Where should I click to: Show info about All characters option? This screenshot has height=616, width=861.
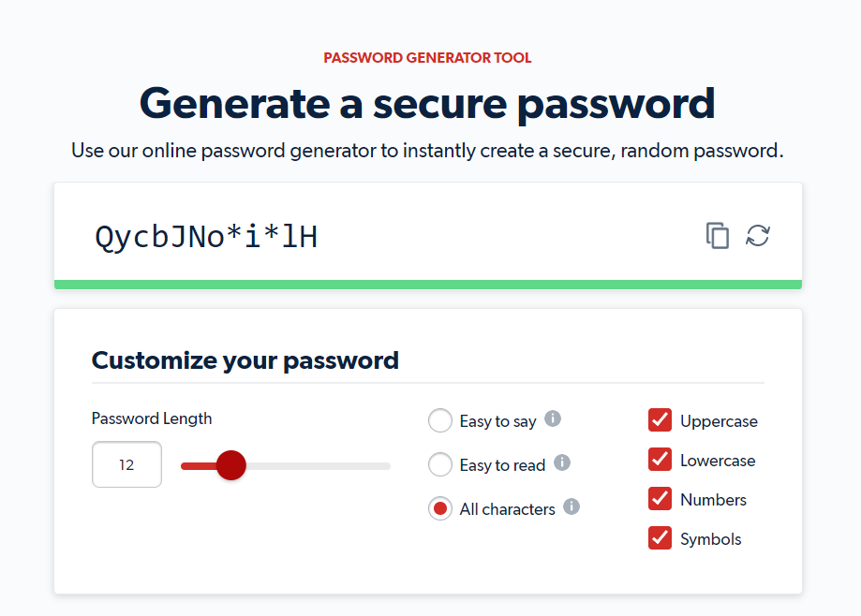572,506
